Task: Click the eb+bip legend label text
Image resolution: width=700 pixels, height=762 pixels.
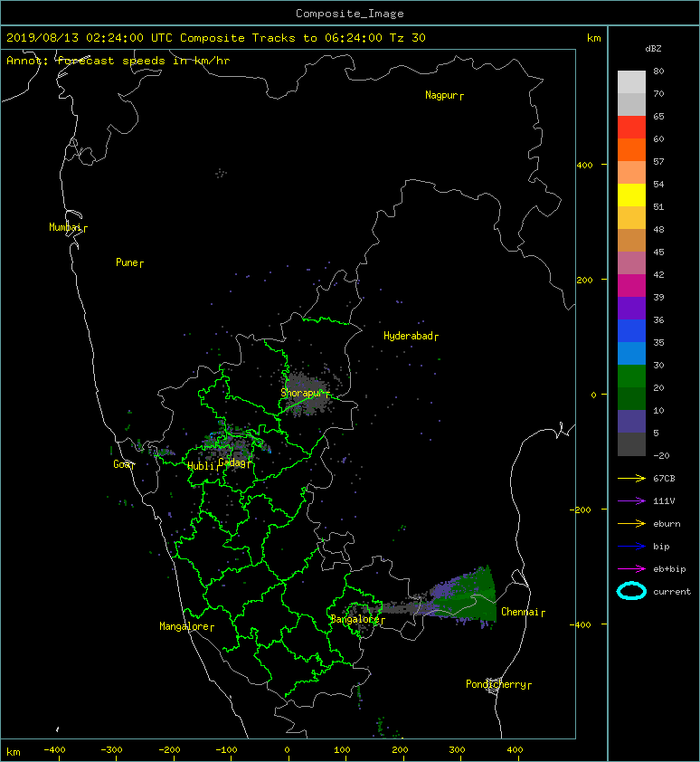Action: 669,568
